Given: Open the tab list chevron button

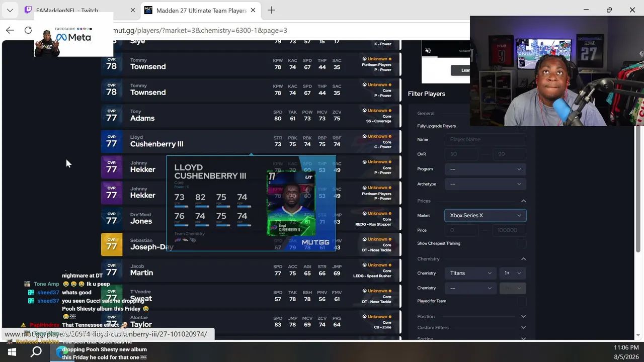Looking at the screenshot, I should [x=10, y=10].
